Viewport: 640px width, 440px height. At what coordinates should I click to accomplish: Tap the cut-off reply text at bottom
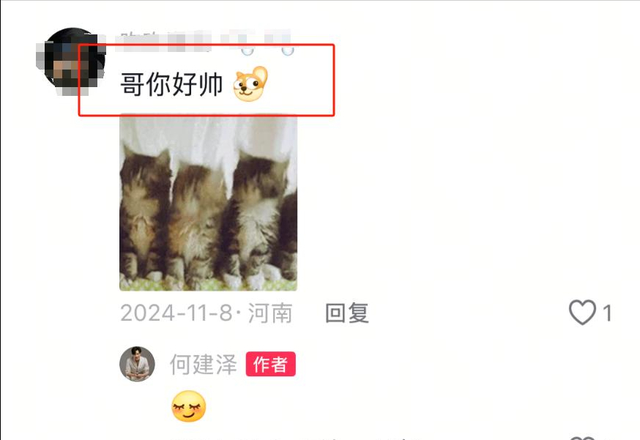click(294, 438)
